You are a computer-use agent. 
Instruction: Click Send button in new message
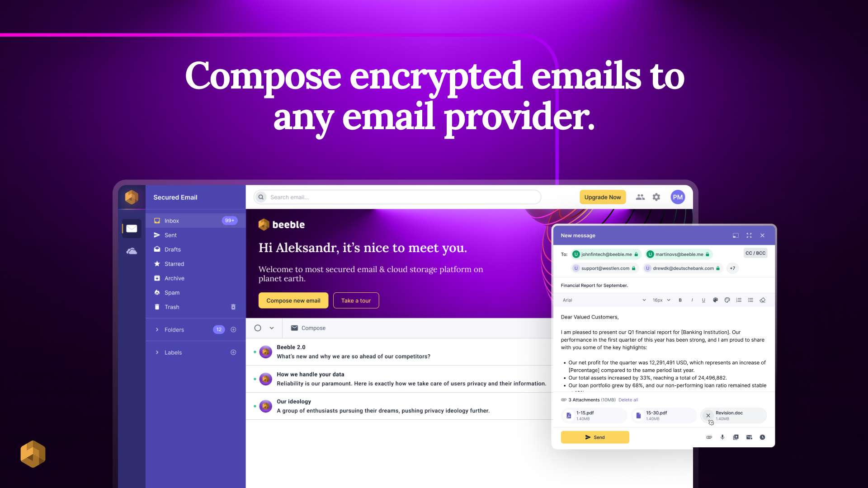[595, 437]
